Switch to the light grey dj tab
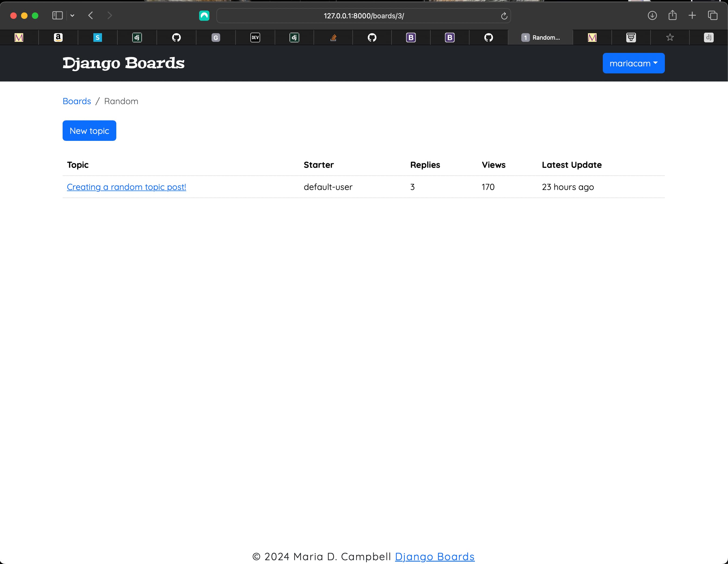Screen dimensions: 728x564 [709, 37]
